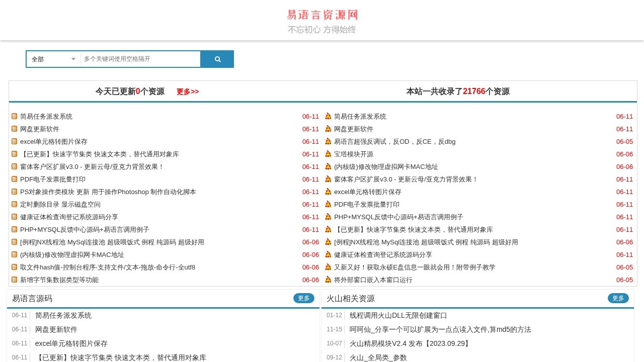Screen dimensions: 644x362
Task: Click the 更多>> link next to today's updates
Action: point(187,92)
